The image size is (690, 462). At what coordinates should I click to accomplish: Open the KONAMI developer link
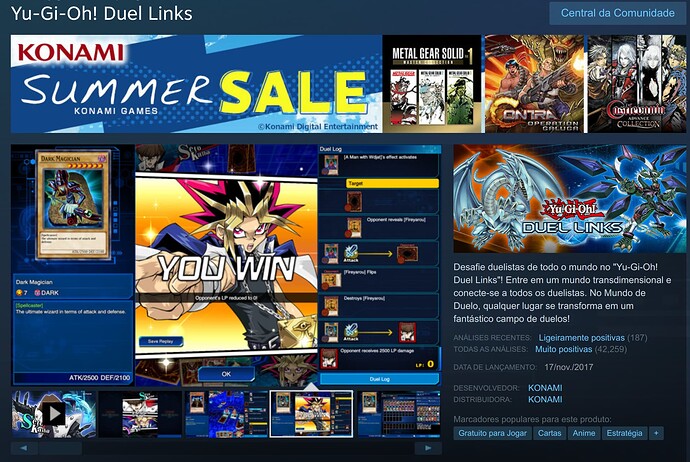pos(545,388)
